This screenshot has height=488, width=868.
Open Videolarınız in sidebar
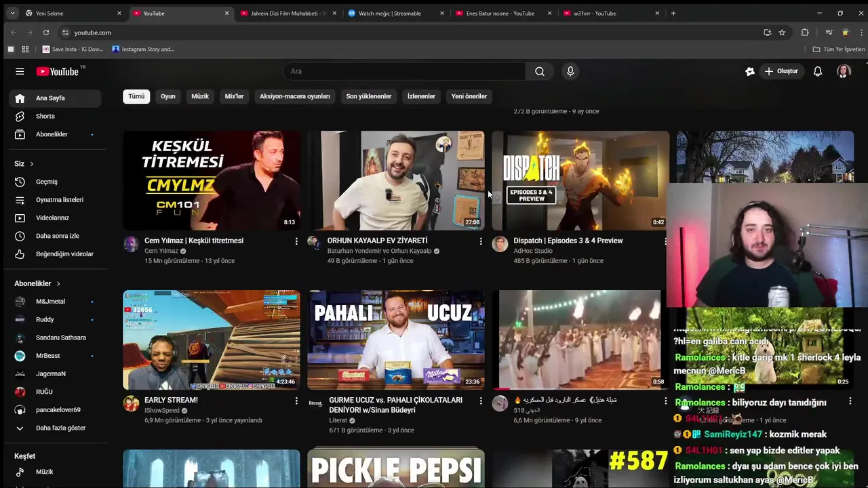[x=55, y=218]
